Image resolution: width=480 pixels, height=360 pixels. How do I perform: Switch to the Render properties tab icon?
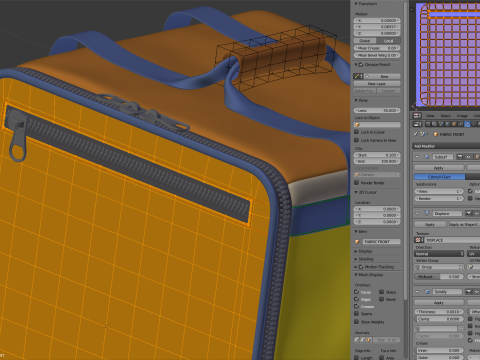(428, 124)
